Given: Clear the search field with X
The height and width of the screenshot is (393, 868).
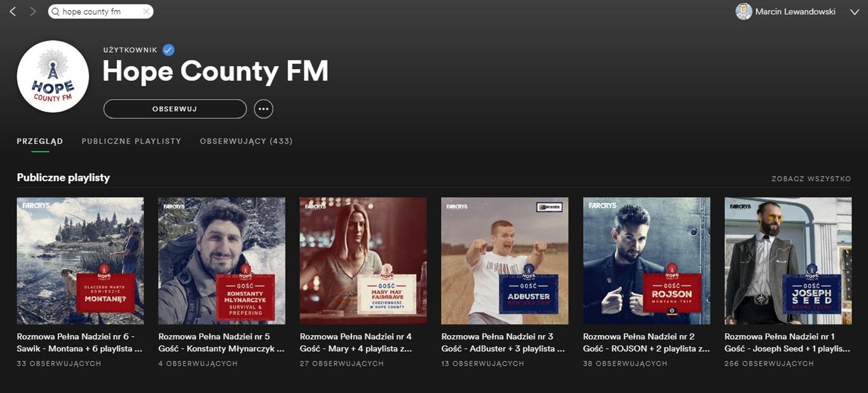Looking at the screenshot, I should click(x=146, y=11).
